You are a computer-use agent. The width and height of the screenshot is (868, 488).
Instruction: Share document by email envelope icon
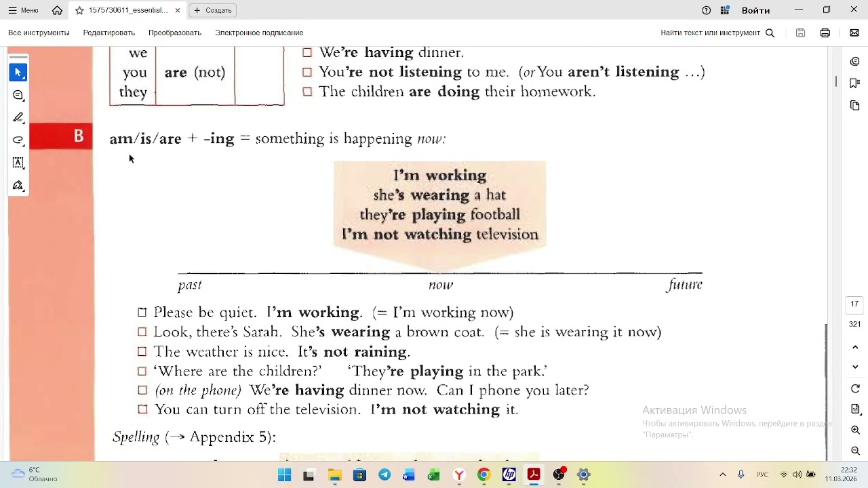[854, 33]
